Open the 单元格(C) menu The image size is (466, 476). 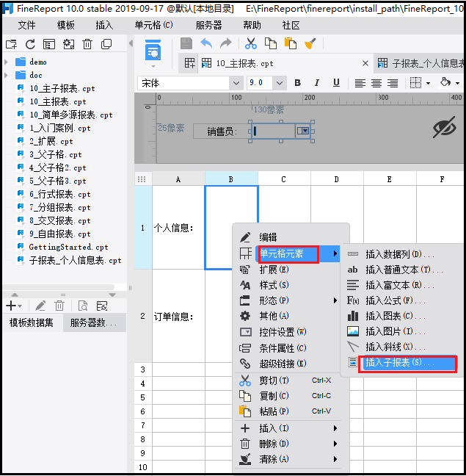[153, 25]
